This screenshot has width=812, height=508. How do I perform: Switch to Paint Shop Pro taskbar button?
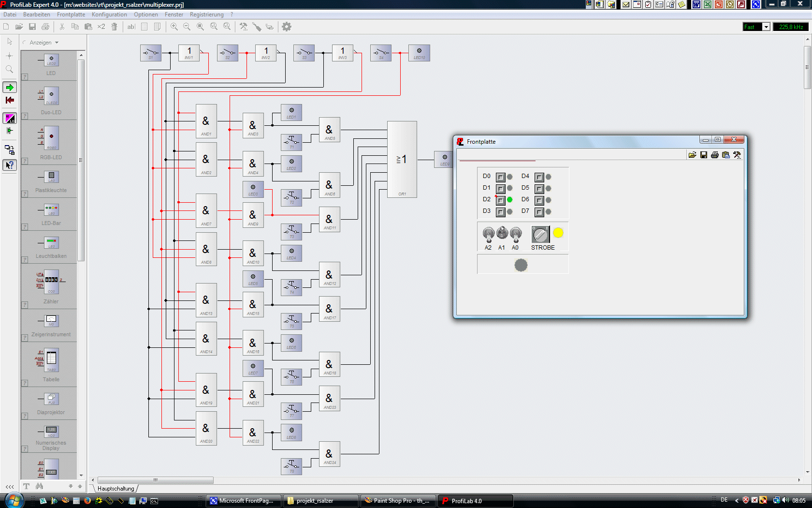398,501
